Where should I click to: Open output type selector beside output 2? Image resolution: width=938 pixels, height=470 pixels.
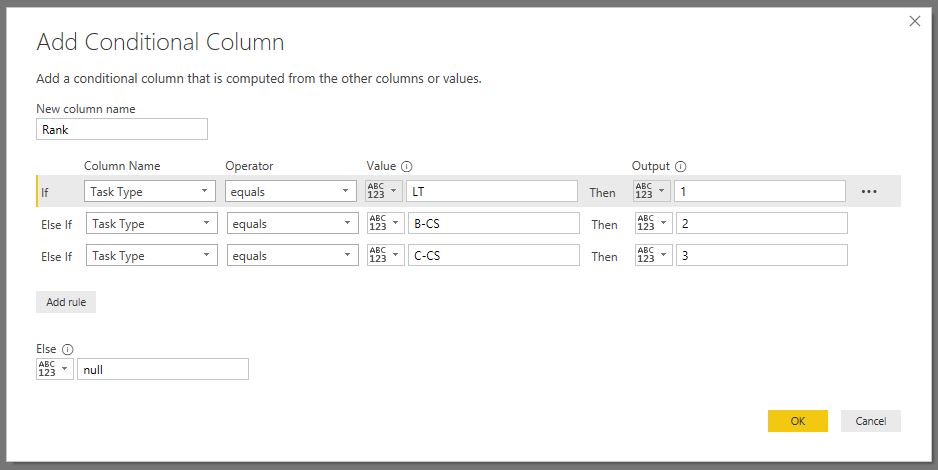[653, 224]
